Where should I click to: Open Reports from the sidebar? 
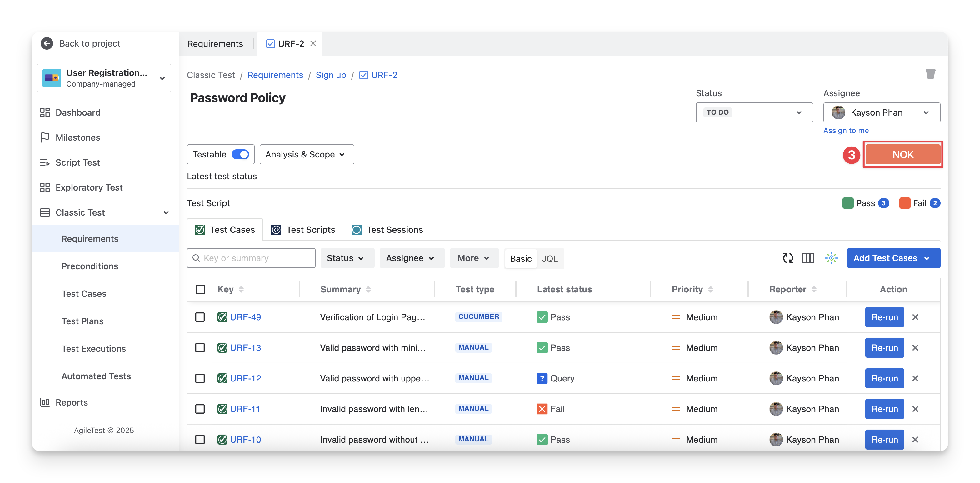(71, 402)
